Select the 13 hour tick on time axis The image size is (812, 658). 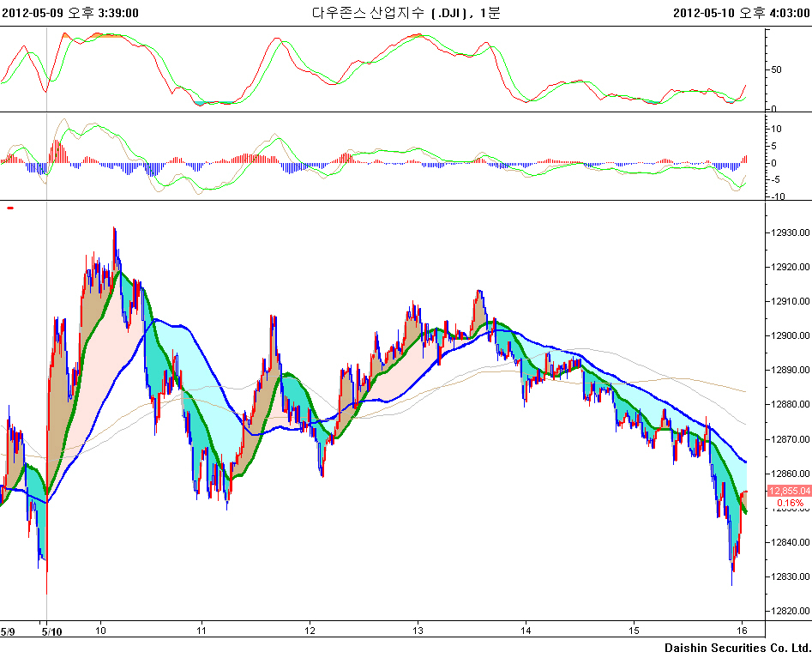coord(418,631)
